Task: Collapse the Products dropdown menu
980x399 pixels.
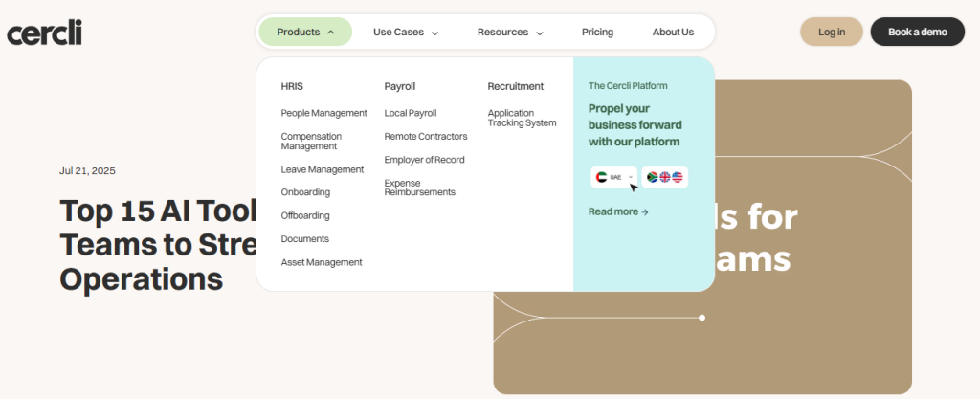Action: (x=305, y=32)
